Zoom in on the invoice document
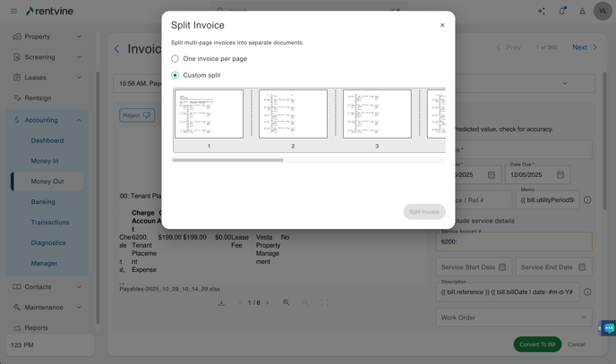The height and width of the screenshot is (364, 616). (287, 302)
